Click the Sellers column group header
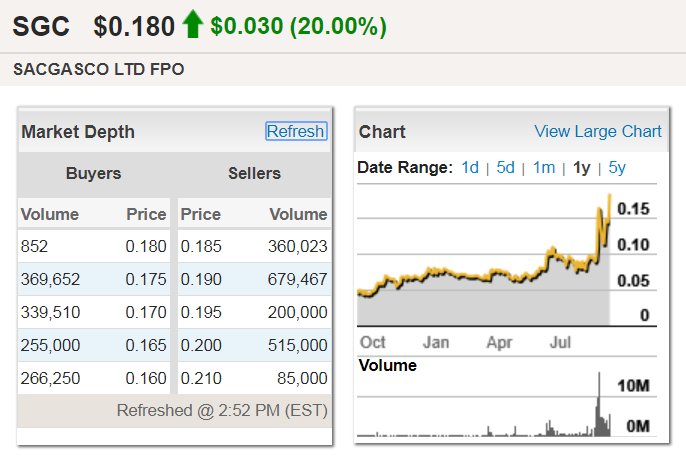The image size is (686, 458). 254,173
